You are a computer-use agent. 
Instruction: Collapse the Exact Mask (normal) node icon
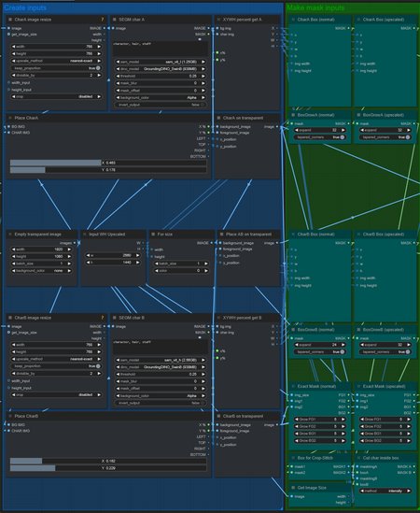[293, 387]
